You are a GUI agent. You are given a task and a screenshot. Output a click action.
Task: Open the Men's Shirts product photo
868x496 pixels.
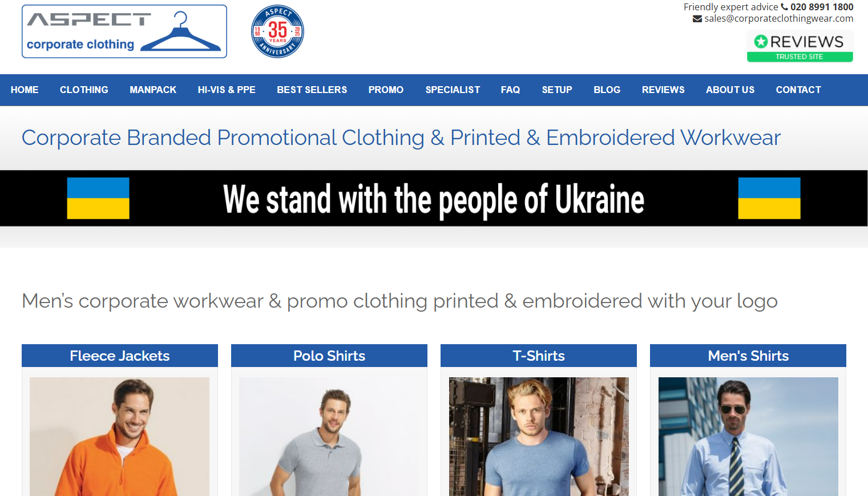pyautogui.click(x=748, y=437)
